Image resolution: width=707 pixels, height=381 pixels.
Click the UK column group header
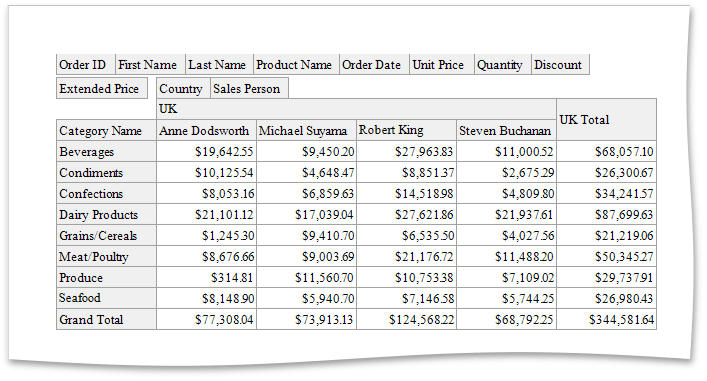tap(356, 109)
